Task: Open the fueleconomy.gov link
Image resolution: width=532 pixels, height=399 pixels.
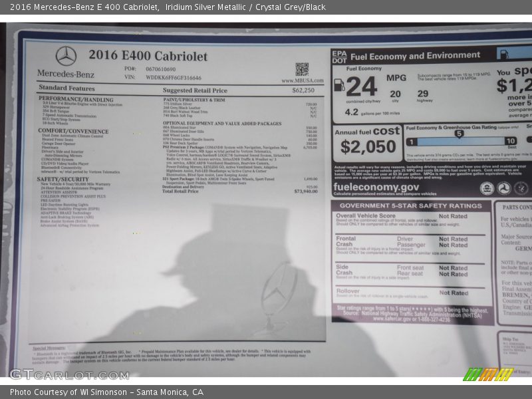Action: [x=376, y=187]
